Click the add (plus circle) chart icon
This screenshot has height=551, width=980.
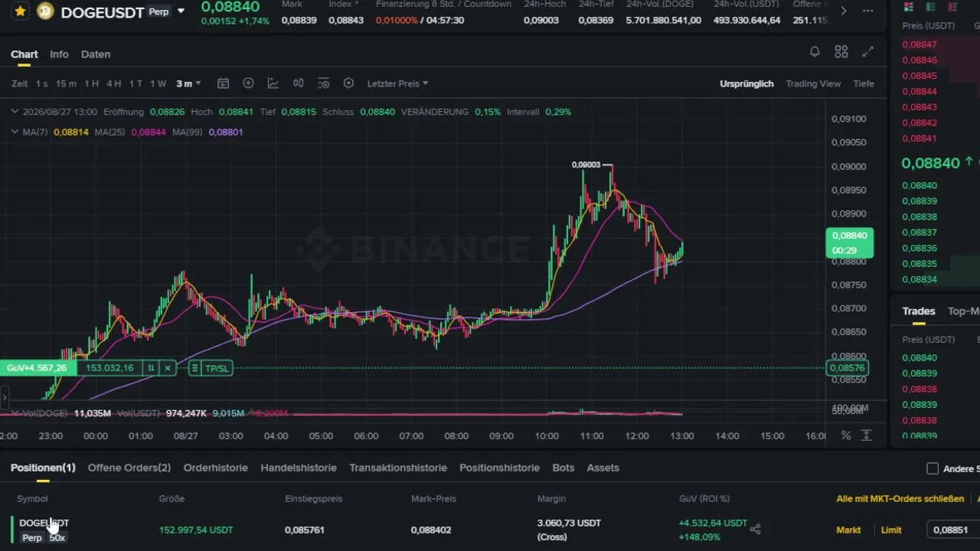click(248, 83)
